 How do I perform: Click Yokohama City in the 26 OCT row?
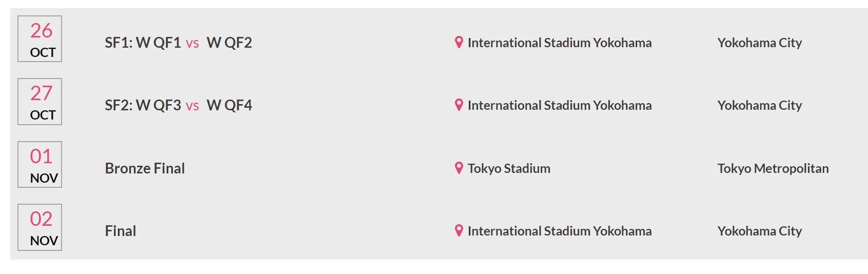(x=760, y=43)
